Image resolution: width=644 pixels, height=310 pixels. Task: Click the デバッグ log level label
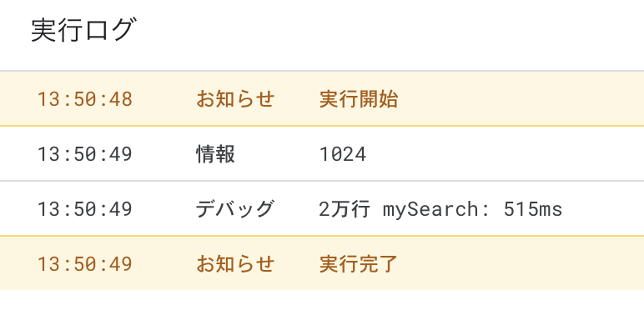(235, 208)
